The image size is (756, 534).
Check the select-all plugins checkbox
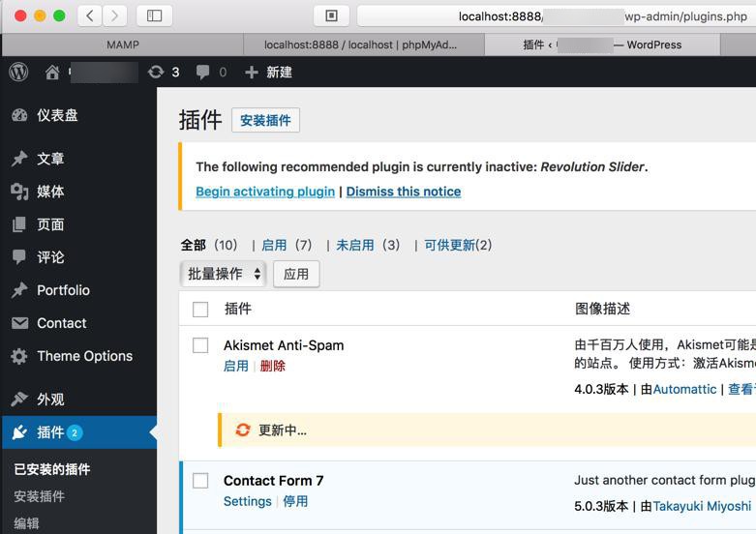pos(200,310)
